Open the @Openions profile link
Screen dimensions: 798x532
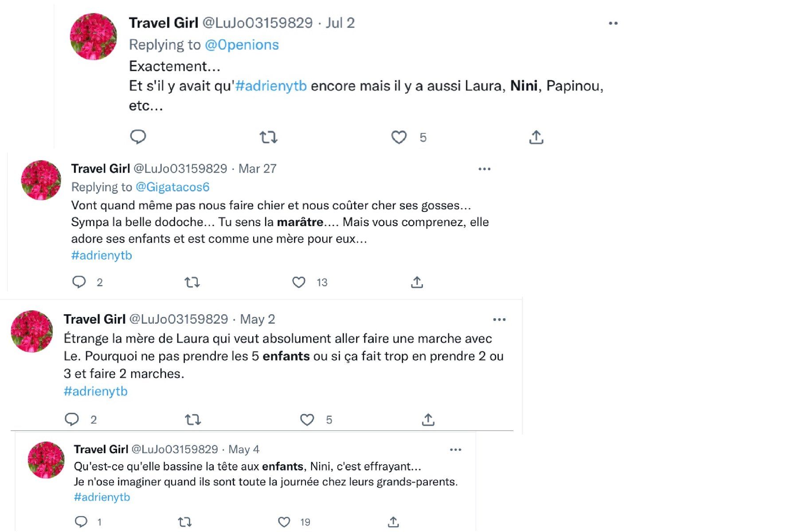click(x=242, y=45)
